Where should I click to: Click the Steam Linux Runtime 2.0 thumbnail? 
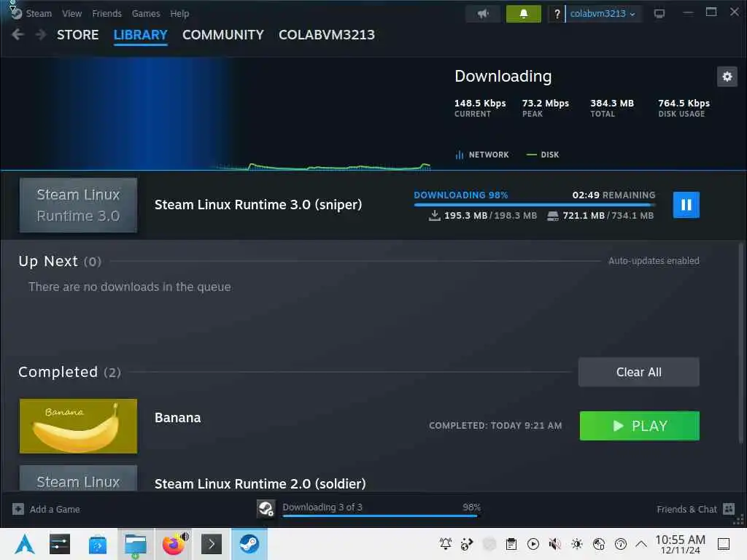[x=78, y=478]
